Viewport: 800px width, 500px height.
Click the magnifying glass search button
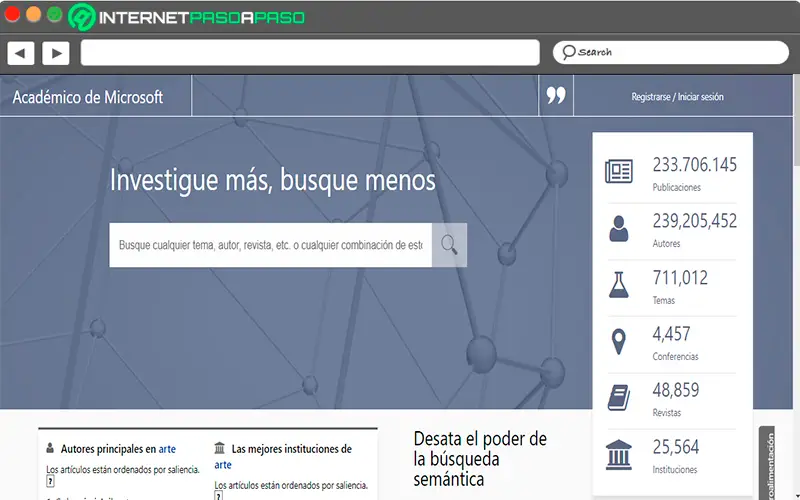(x=449, y=245)
